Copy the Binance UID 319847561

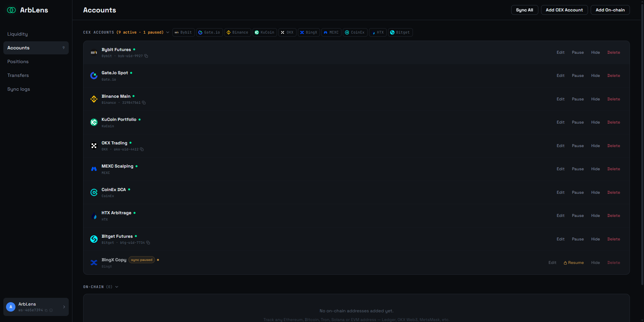[x=144, y=103]
